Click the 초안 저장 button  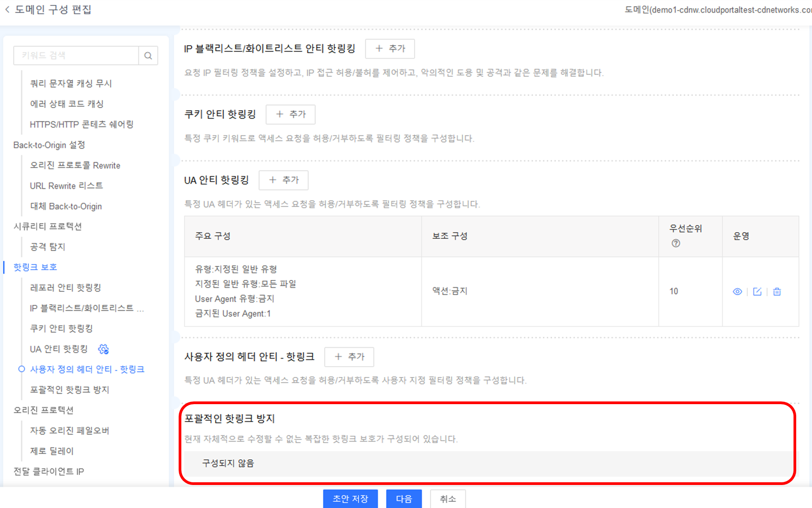click(350, 499)
